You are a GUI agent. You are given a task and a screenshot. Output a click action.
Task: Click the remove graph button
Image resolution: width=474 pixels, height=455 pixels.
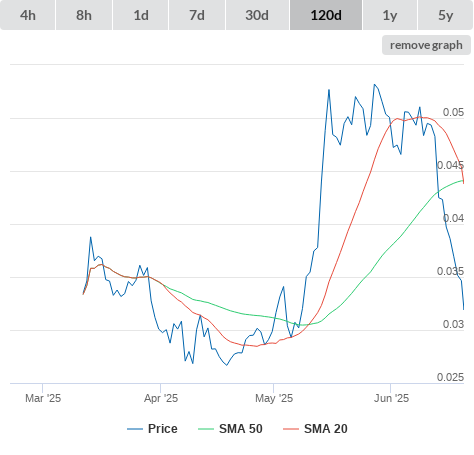(x=426, y=45)
